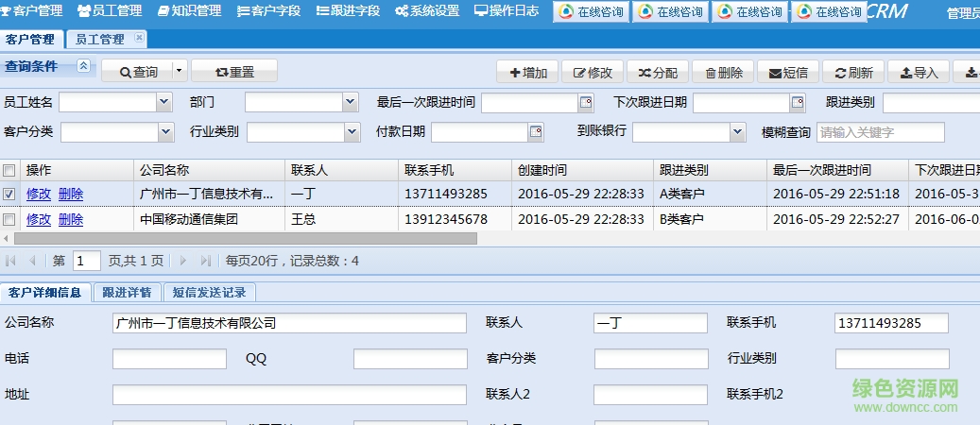Open the 知识管理 menu
Image resolution: width=980 pixels, height=425 pixels.
point(189,10)
